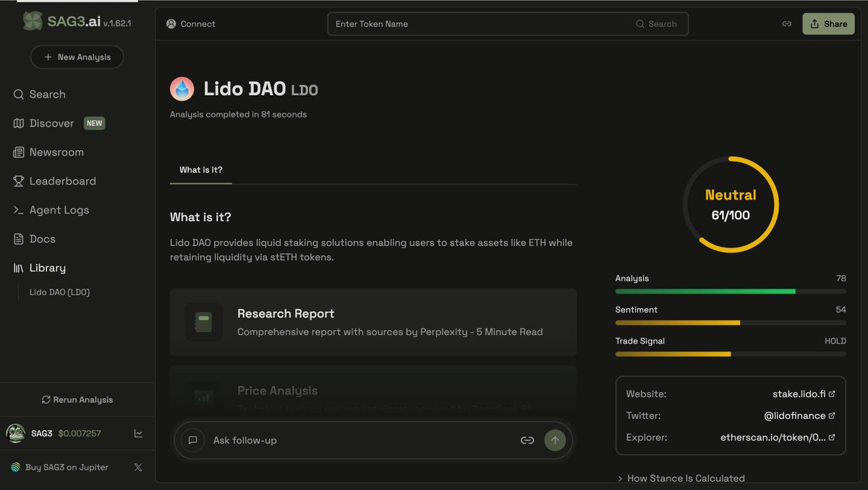Open the Research Report card

pos(373,322)
